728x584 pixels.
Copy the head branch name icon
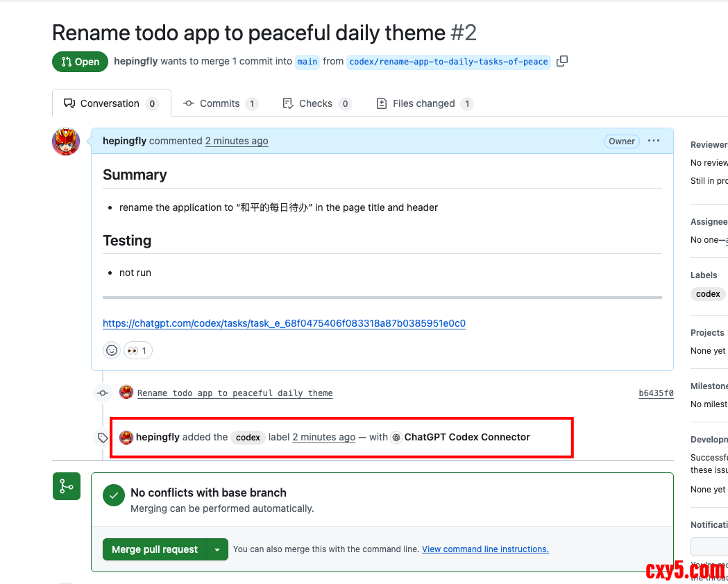[562, 61]
